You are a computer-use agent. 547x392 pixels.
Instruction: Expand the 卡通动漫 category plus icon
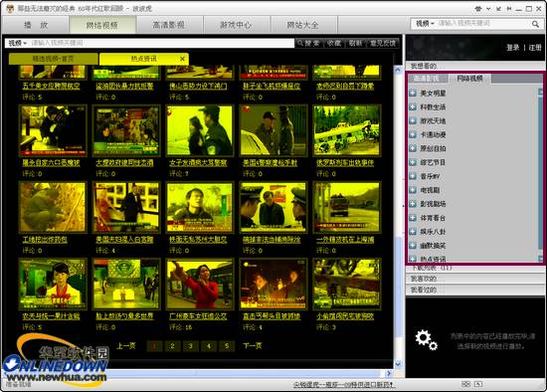[413, 134]
